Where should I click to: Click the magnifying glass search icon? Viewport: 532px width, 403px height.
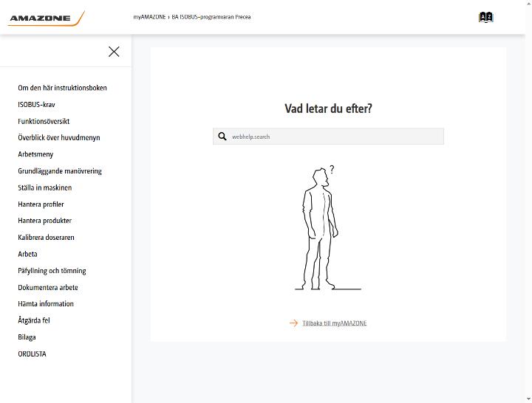click(x=222, y=137)
